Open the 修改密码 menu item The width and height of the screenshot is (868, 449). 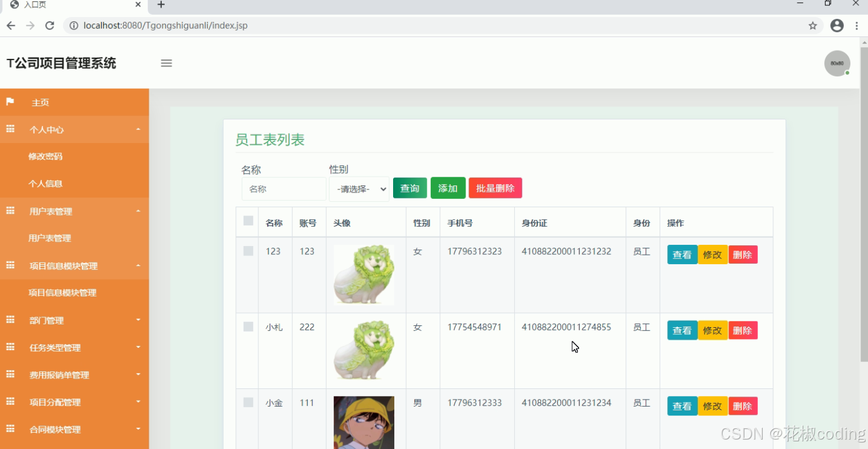[45, 156]
